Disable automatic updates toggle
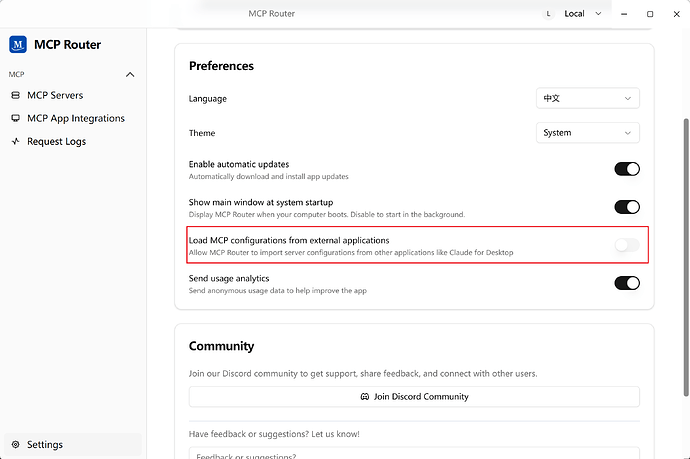The width and height of the screenshot is (690, 459). click(627, 169)
